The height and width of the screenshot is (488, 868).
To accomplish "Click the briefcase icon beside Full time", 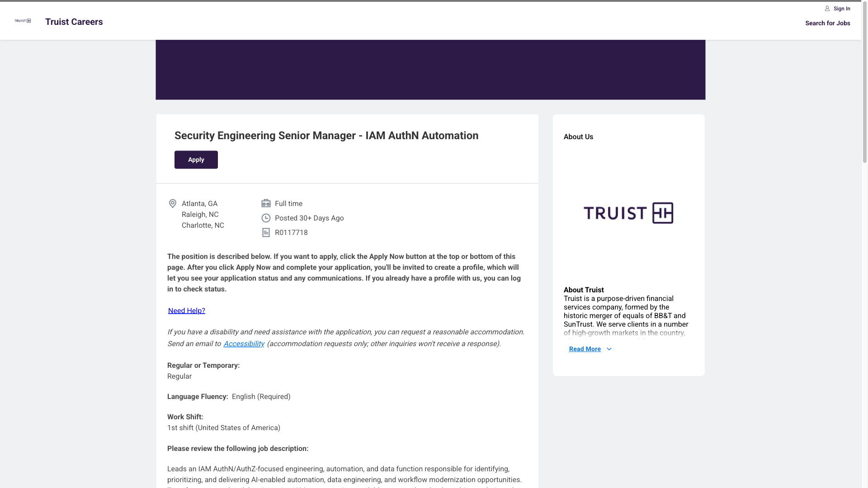I will tap(266, 204).
